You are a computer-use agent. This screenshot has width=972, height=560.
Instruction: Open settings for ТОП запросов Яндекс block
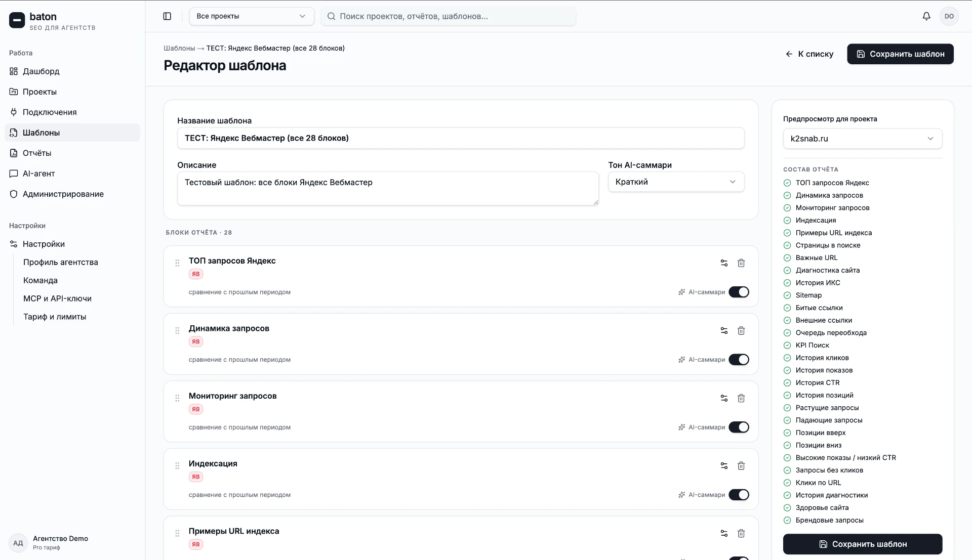pos(724,263)
